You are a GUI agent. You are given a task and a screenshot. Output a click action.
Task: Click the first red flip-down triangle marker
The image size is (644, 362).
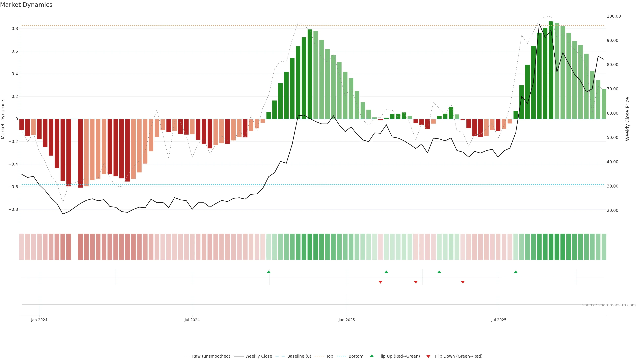pos(380,282)
